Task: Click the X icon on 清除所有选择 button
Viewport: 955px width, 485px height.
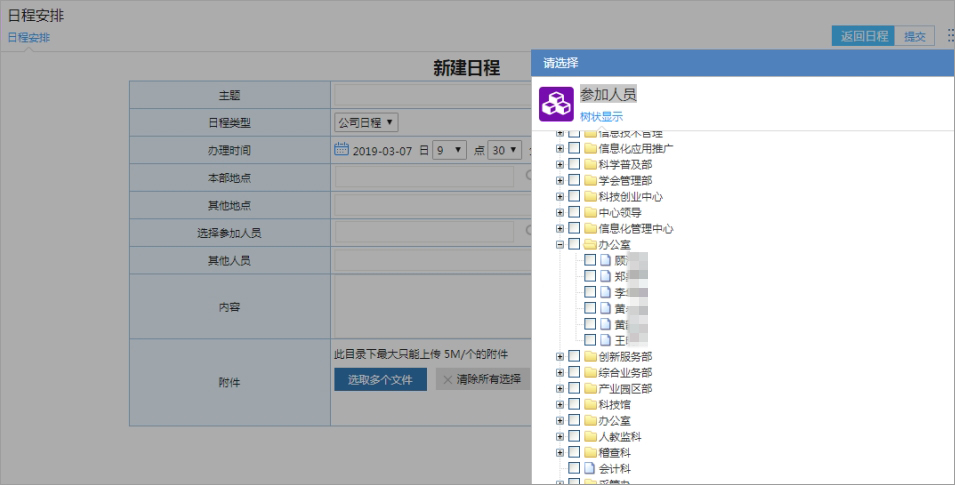Action: tap(448, 380)
